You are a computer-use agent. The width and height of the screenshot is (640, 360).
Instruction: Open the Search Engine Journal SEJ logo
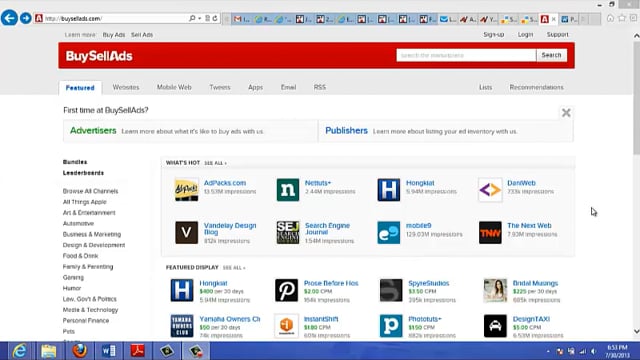(288, 232)
